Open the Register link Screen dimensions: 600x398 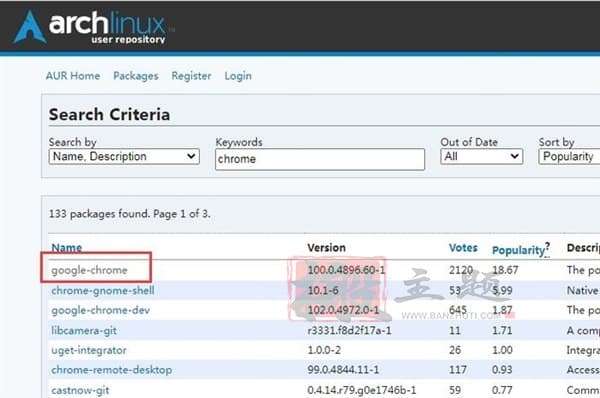click(x=191, y=76)
